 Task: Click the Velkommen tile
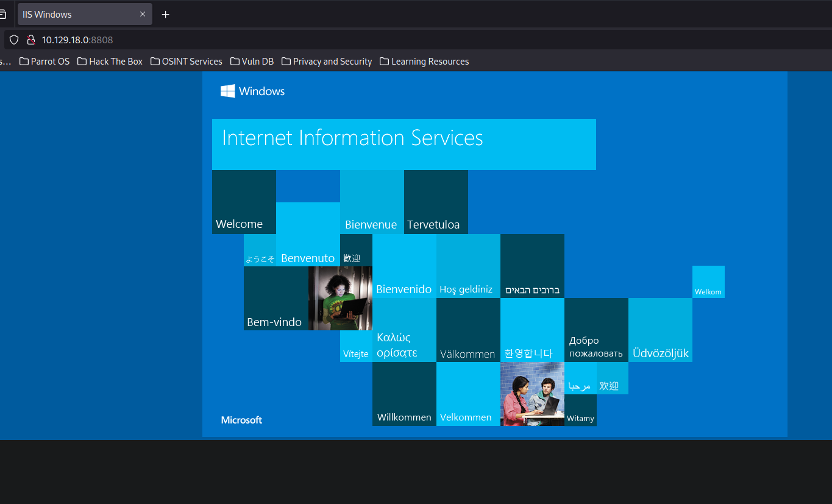tap(468, 394)
